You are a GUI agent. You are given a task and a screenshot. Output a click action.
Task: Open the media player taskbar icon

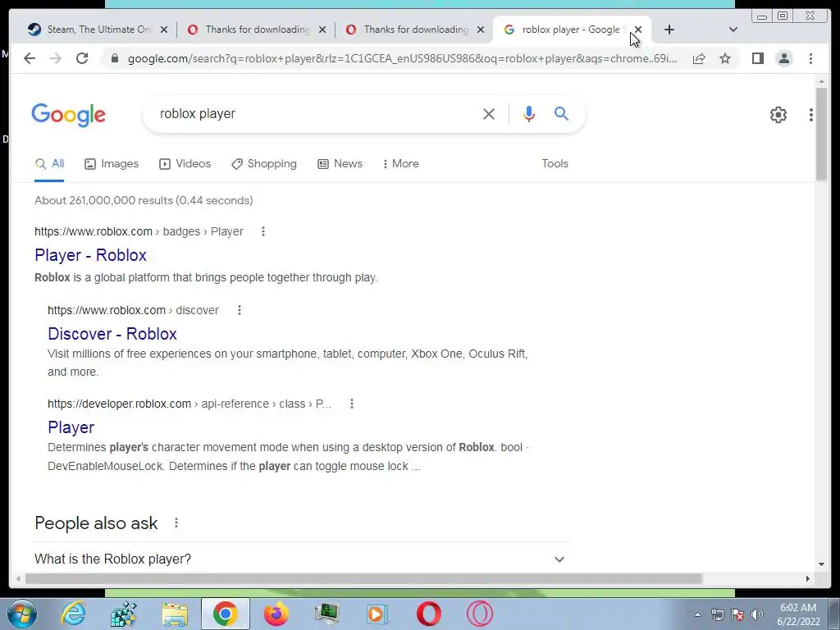[377, 614]
